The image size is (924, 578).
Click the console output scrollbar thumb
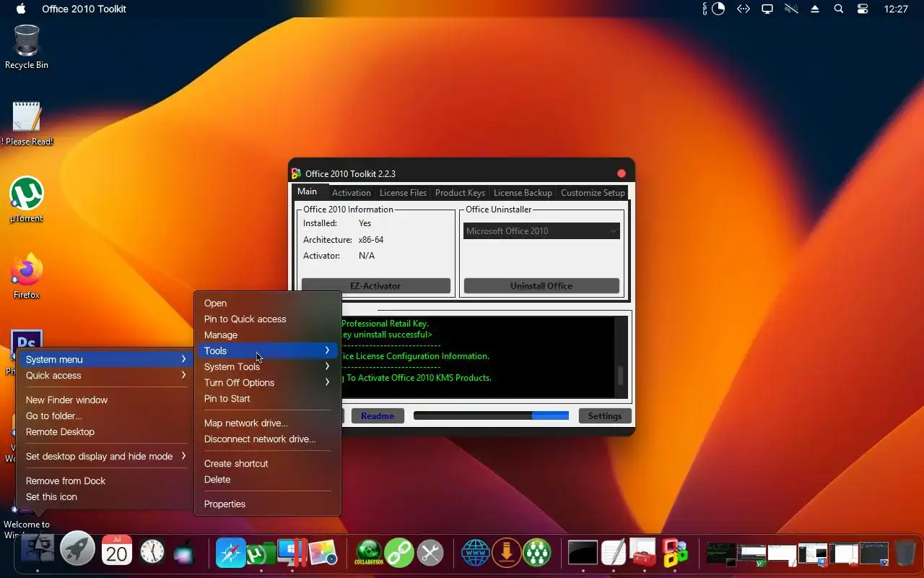pyautogui.click(x=619, y=376)
